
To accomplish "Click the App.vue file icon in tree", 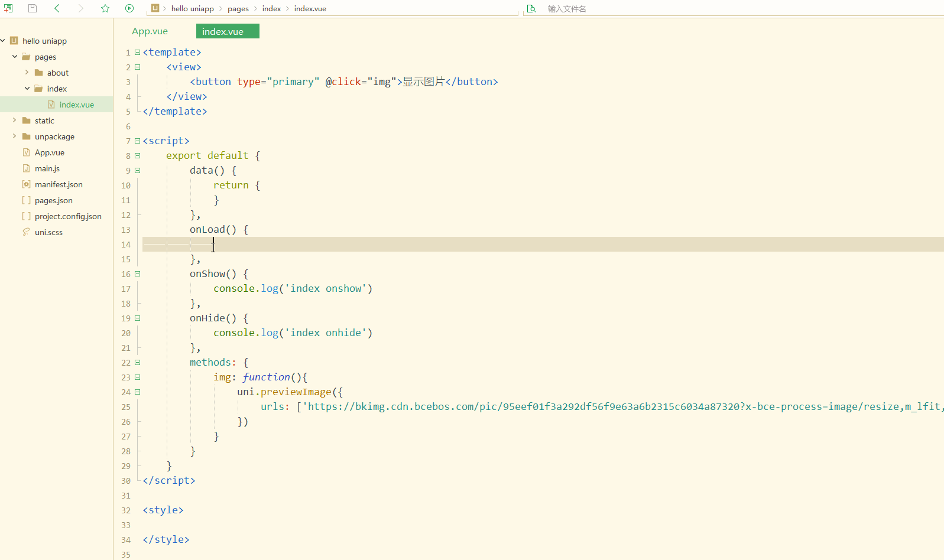I will (26, 152).
